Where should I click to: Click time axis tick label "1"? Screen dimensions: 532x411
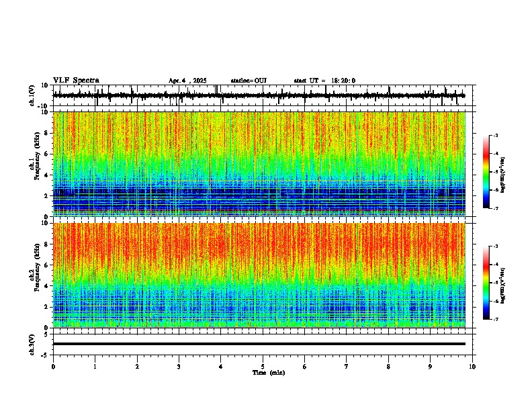pyautogui.click(x=95, y=367)
